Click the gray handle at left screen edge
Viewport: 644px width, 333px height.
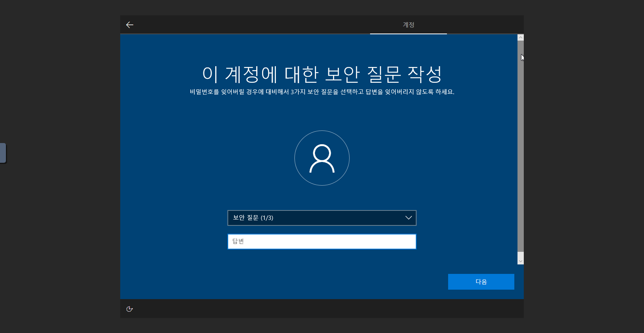(x=3, y=153)
